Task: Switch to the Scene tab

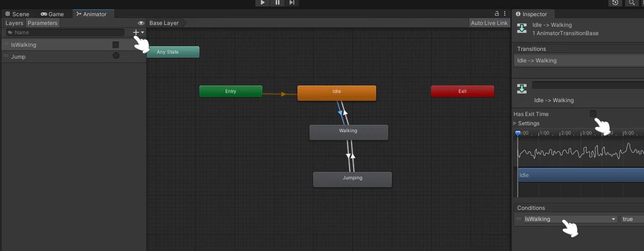Action: 17,14
